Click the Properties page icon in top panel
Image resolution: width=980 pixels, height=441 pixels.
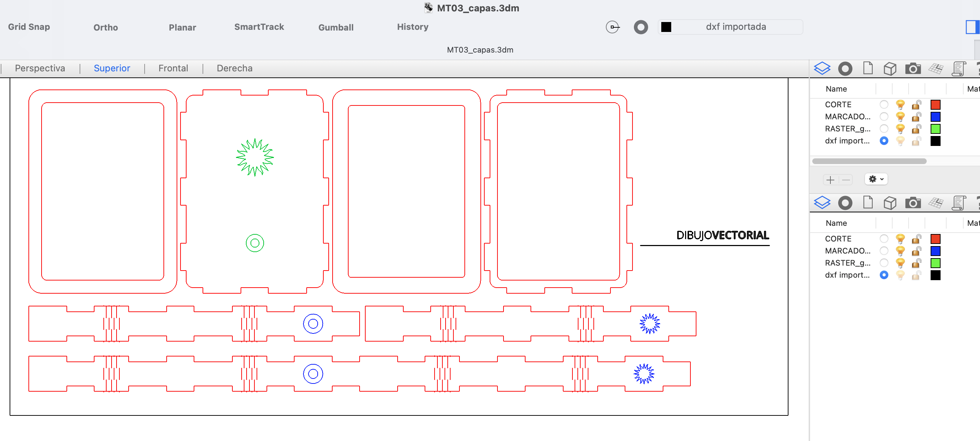tap(868, 69)
